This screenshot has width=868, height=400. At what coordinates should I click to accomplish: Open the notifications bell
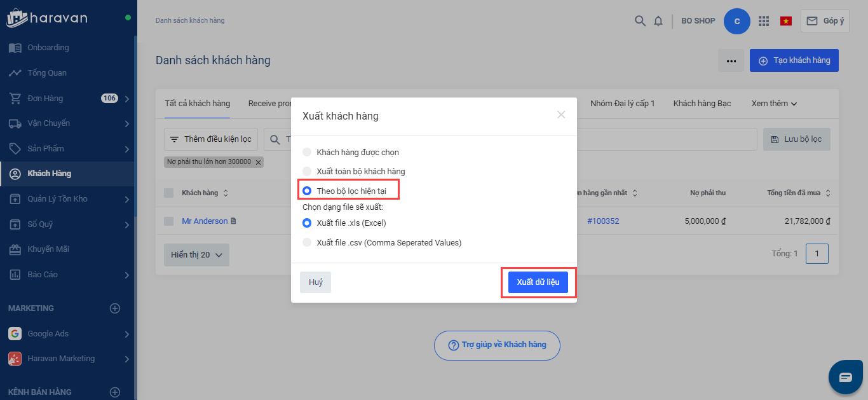[x=658, y=21]
